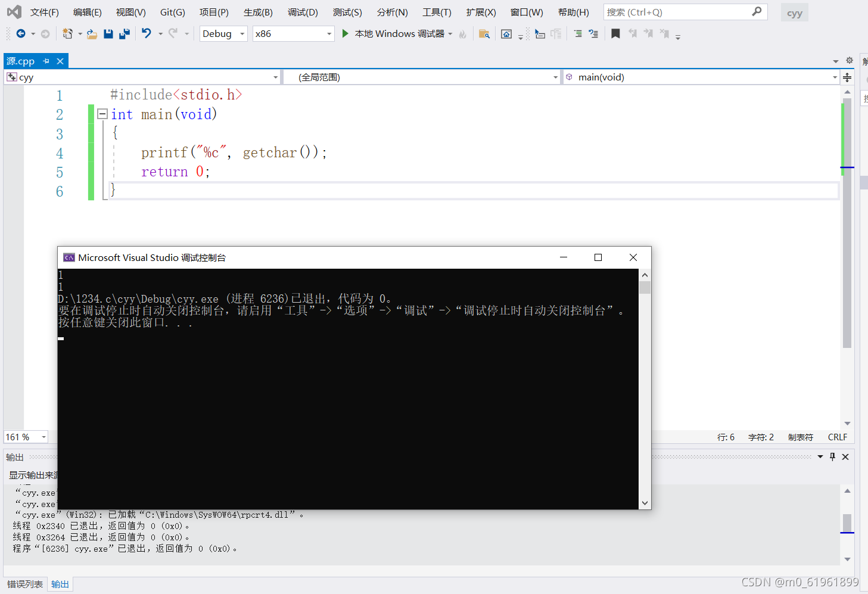The height and width of the screenshot is (594, 868).
Task: Open the editor tab settings gear
Action: (850, 60)
